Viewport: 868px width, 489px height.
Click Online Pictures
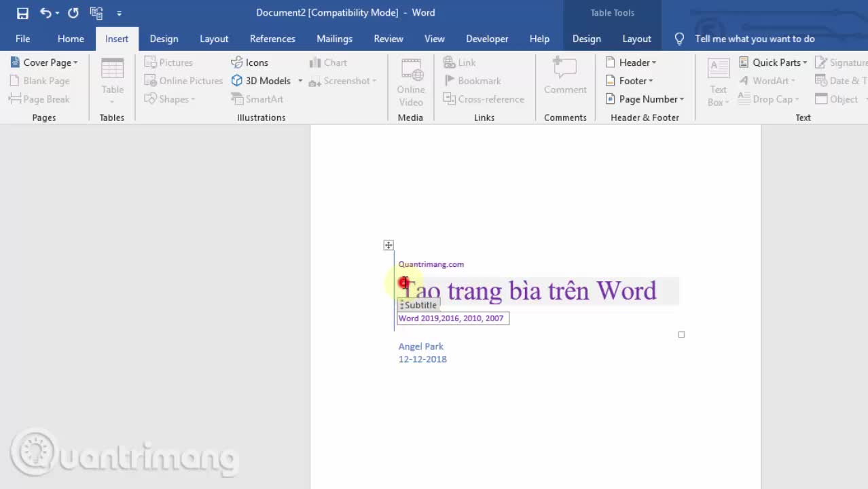coord(183,81)
